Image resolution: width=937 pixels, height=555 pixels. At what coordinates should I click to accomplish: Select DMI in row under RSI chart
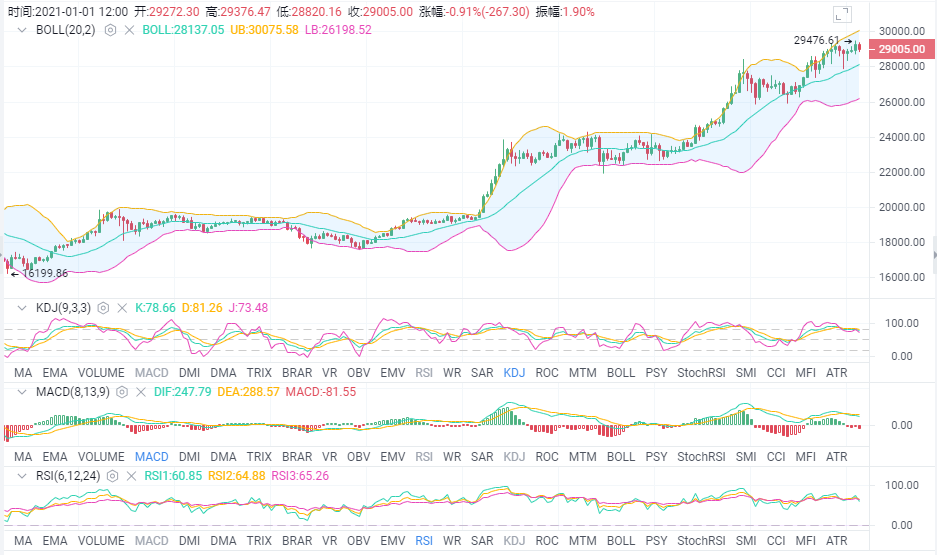pos(189,541)
